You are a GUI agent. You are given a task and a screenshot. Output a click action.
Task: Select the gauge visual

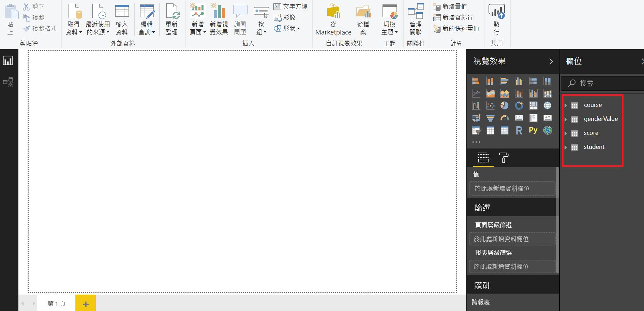coord(505,118)
